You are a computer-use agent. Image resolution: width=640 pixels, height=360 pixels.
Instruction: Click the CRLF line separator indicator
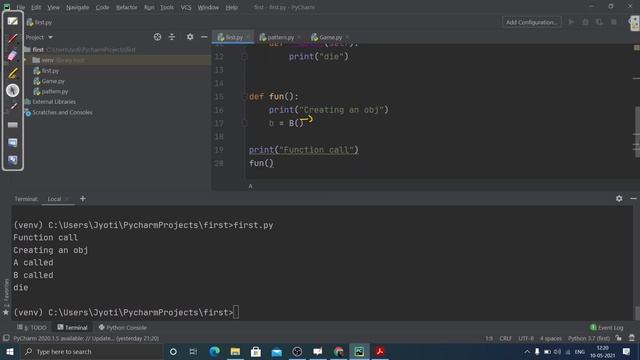pos(505,338)
